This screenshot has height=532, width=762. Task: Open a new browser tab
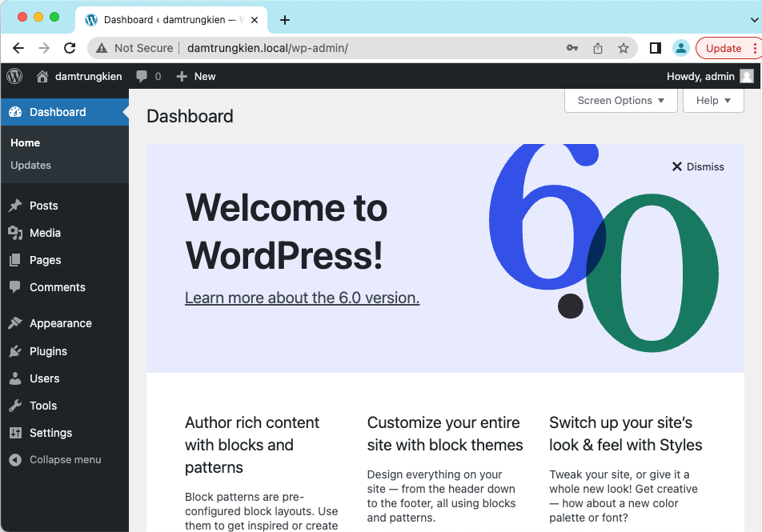pos(285,20)
